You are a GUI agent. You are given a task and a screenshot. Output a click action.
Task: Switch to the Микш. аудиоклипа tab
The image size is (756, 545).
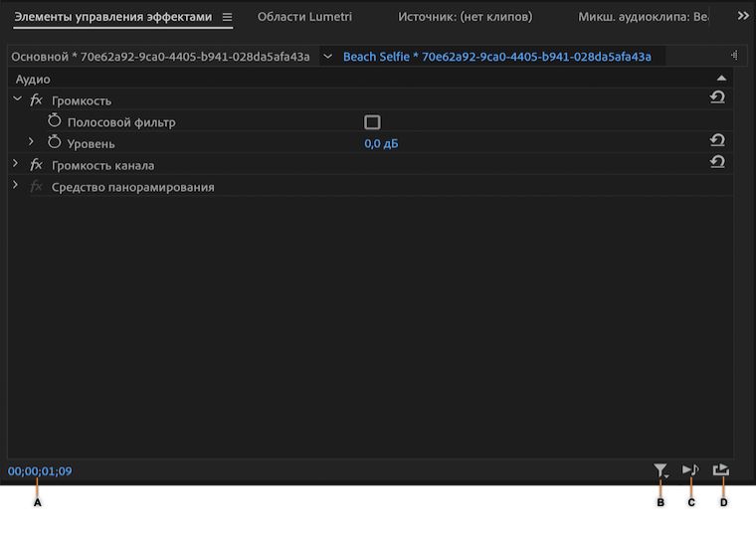click(644, 17)
